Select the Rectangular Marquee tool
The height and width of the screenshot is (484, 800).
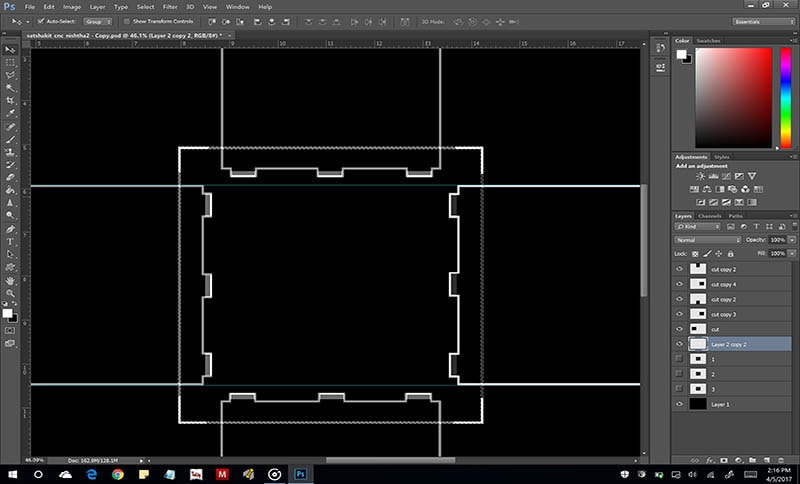10,62
